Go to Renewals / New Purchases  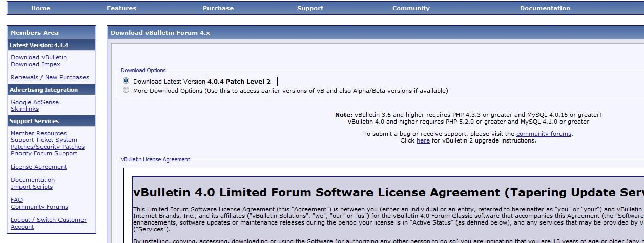[x=50, y=77]
